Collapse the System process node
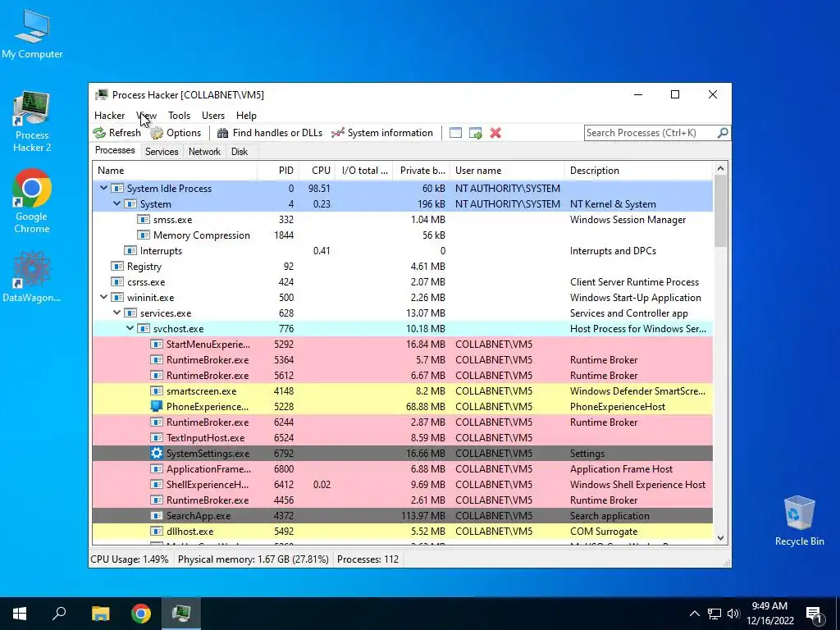The height and width of the screenshot is (630, 840). click(x=116, y=203)
